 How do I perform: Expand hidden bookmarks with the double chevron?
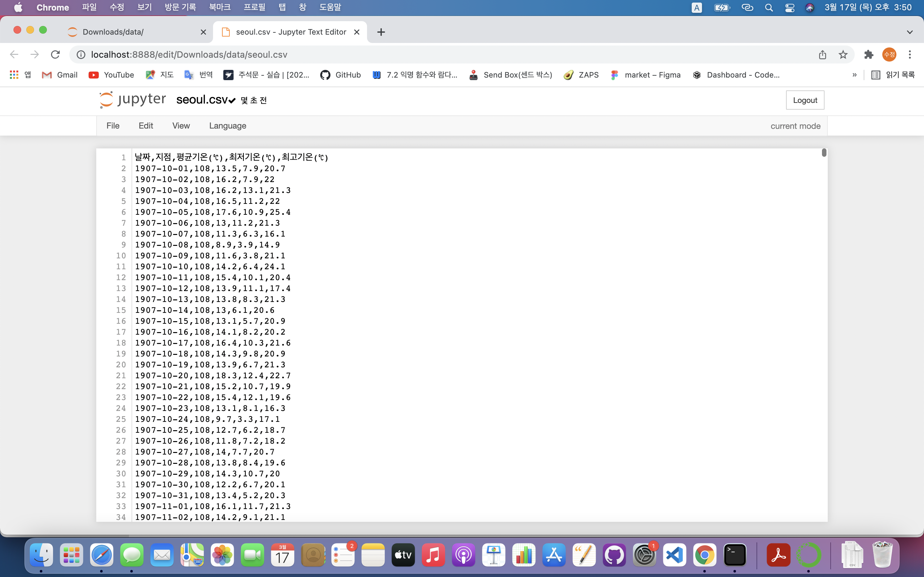[x=854, y=75]
